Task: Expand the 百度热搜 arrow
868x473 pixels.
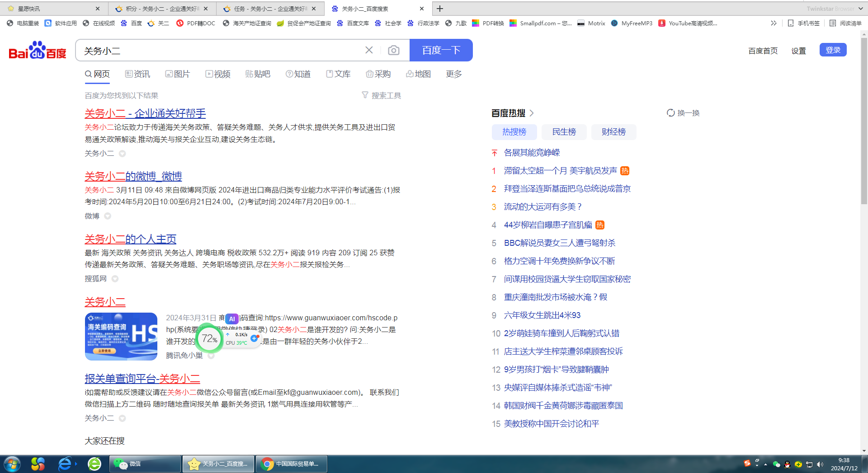Action: click(532, 113)
